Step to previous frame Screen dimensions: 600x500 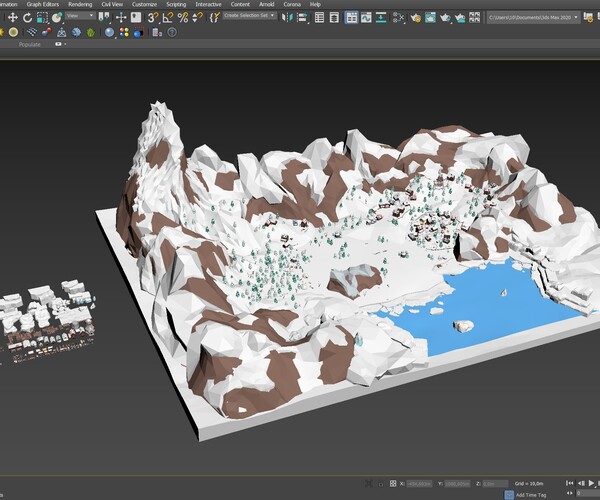[581, 484]
